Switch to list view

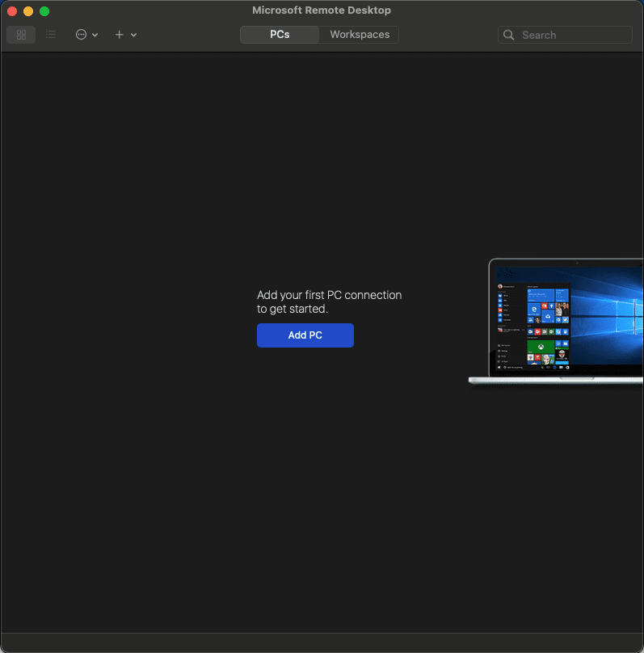51,35
